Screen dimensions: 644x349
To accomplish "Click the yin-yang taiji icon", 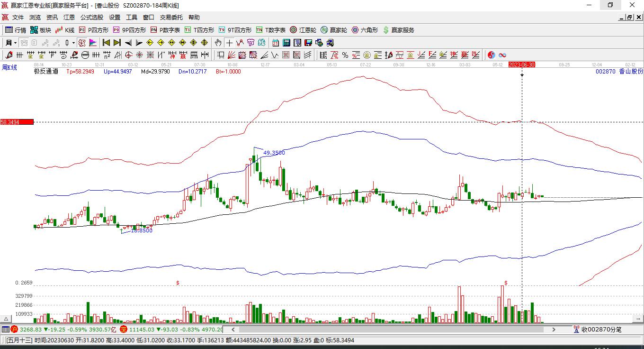I will tap(491, 55).
